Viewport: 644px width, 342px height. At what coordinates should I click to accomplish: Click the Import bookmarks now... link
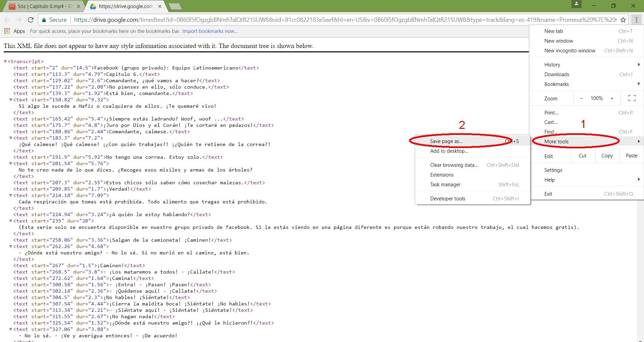(x=210, y=31)
